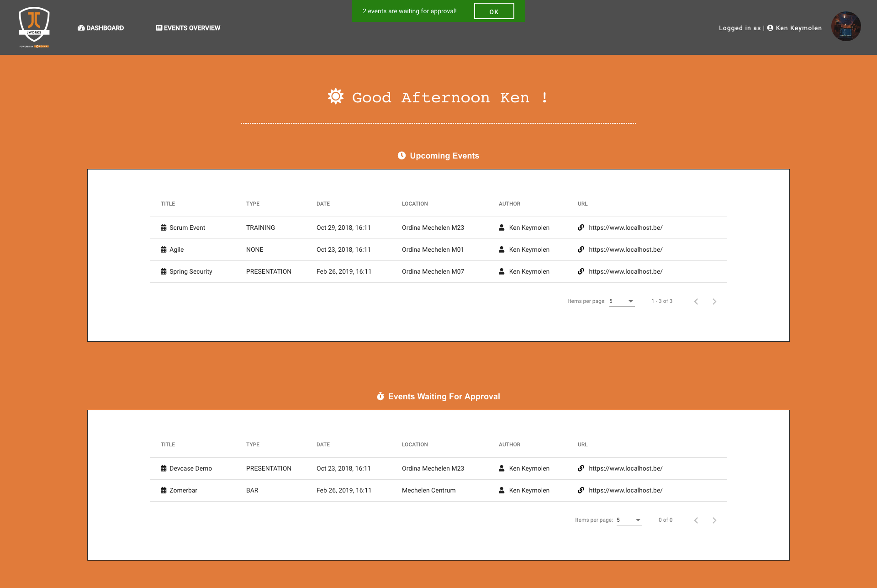Screen dimensions: 877x588
Task: Click the clock icon next to Upcoming Events
Action: point(402,155)
